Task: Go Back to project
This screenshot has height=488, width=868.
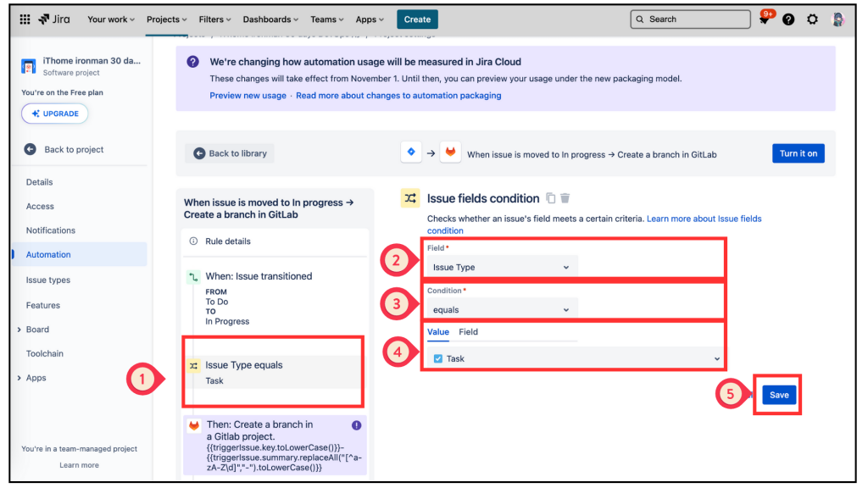Action: (74, 149)
